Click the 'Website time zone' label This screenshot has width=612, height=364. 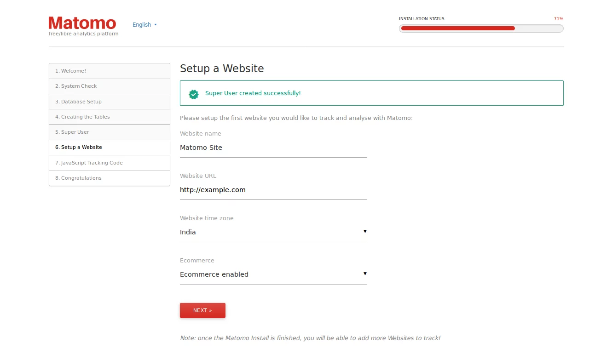[x=207, y=218]
